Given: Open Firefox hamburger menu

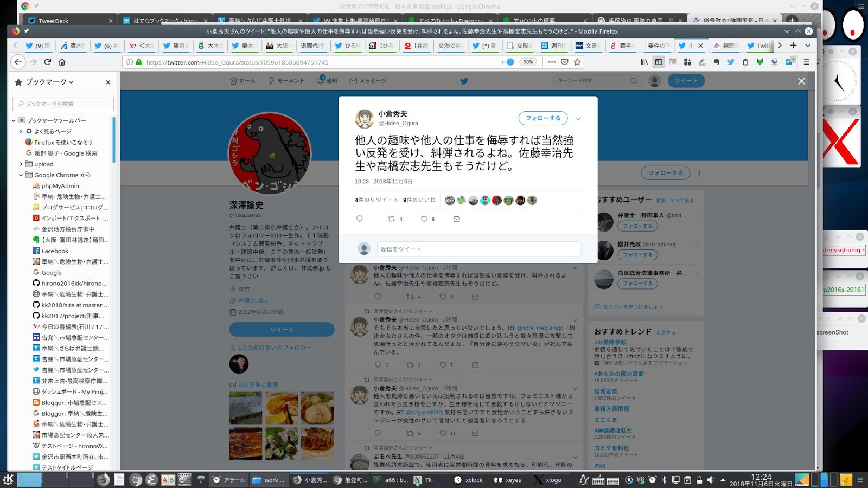Looking at the screenshot, I should [x=807, y=62].
